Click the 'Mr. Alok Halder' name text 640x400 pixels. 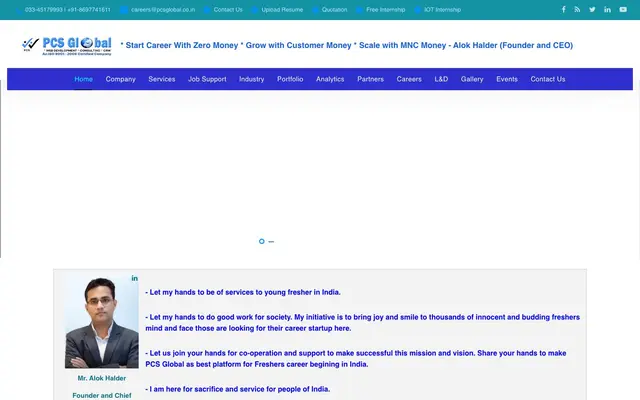[x=102, y=378]
